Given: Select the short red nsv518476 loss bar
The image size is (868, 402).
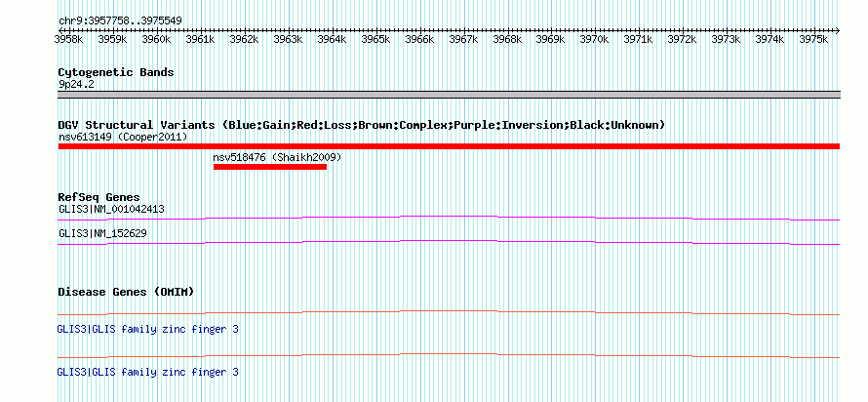Looking at the screenshot, I should tap(270, 167).
